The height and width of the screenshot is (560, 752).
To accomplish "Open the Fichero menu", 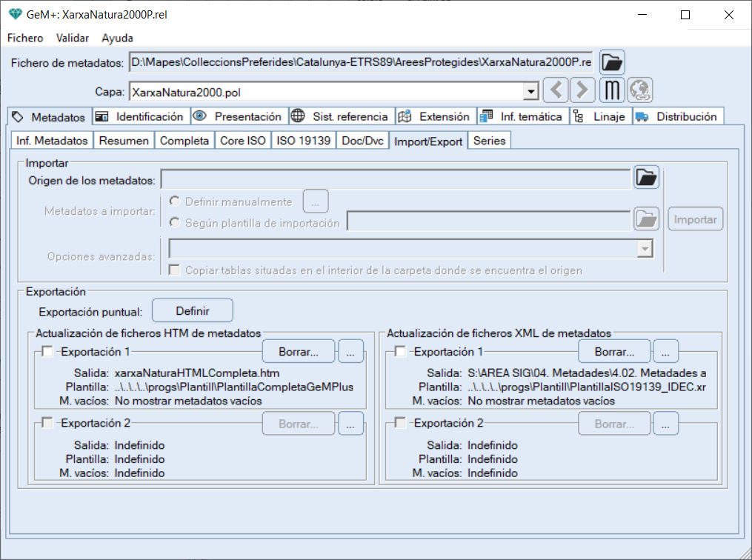I will coord(25,38).
